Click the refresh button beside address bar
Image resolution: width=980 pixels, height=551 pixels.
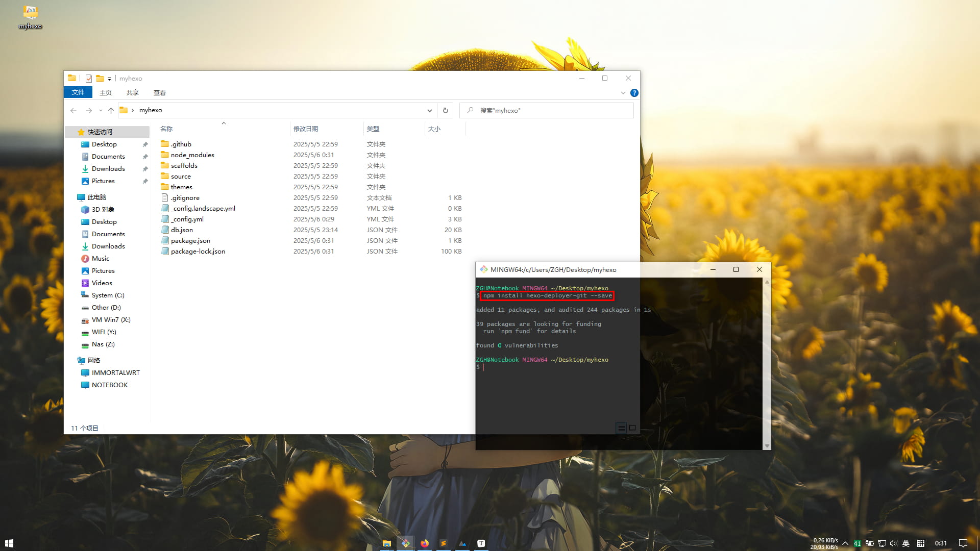pyautogui.click(x=445, y=110)
